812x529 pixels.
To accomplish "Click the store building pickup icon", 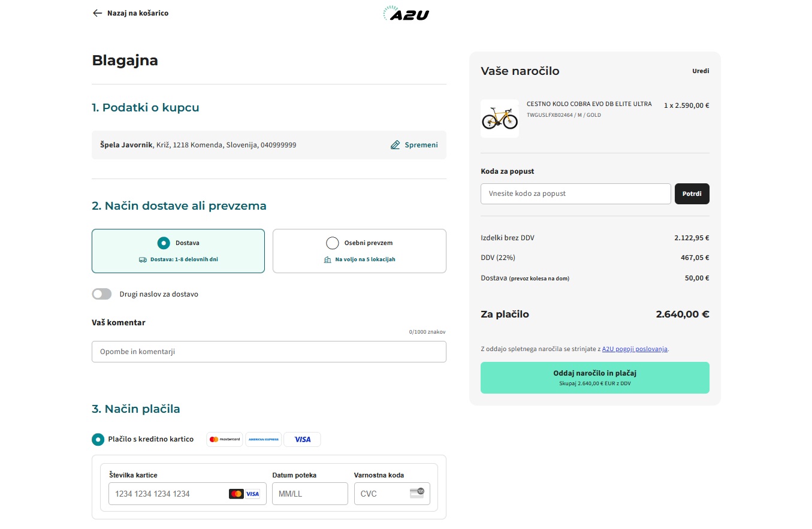I will [327, 259].
